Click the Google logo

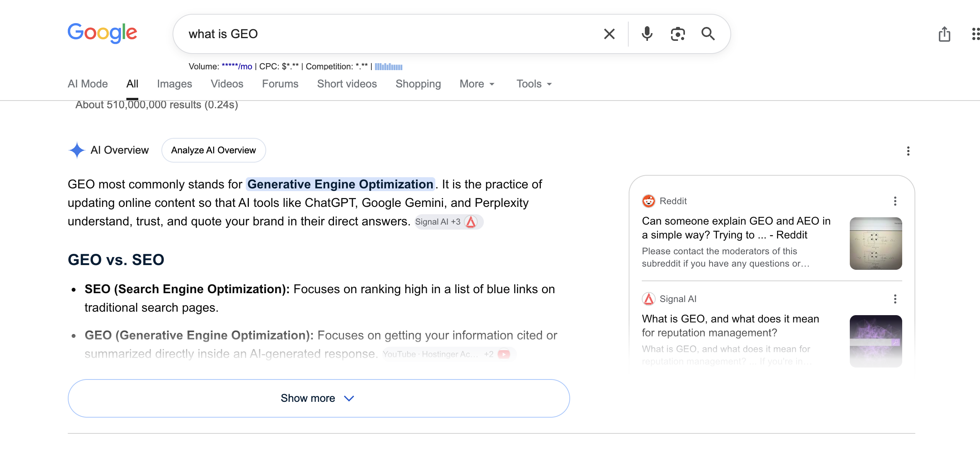(102, 33)
